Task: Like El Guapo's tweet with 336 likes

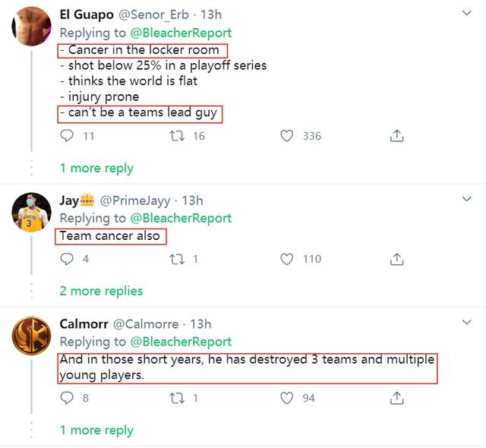Action: 286,136
